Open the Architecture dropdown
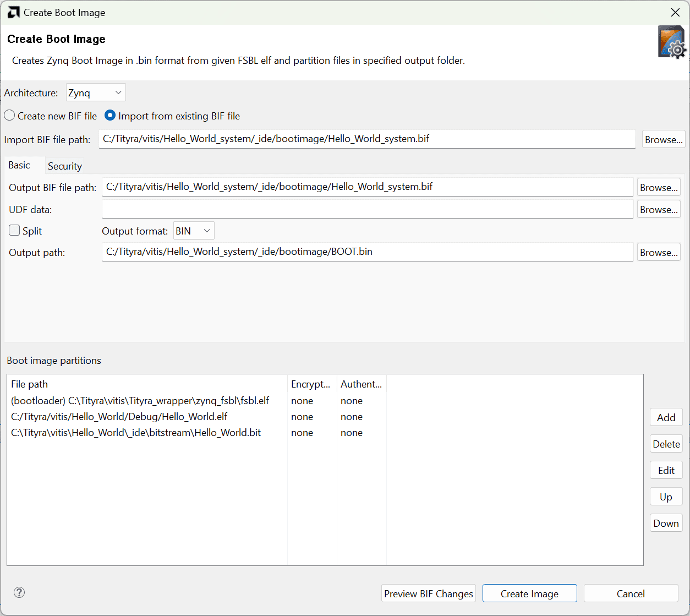Screen dimensions: 690x616 [96, 92]
